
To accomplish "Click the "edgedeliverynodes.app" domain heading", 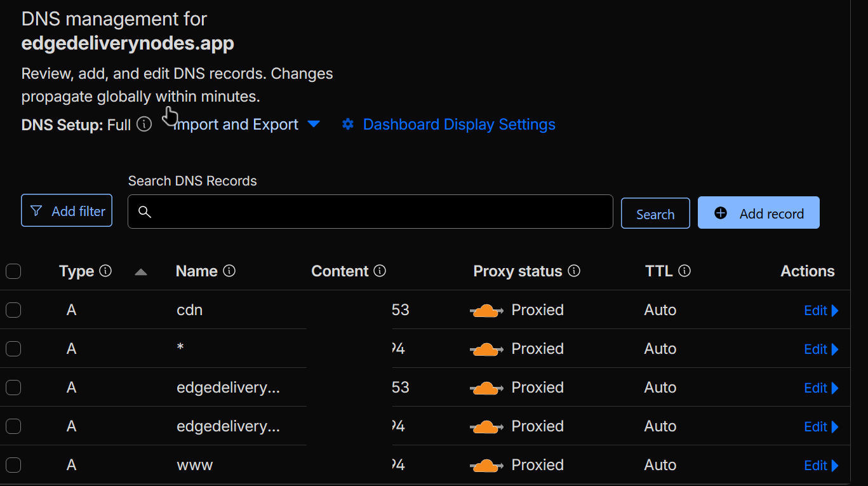I will point(128,43).
